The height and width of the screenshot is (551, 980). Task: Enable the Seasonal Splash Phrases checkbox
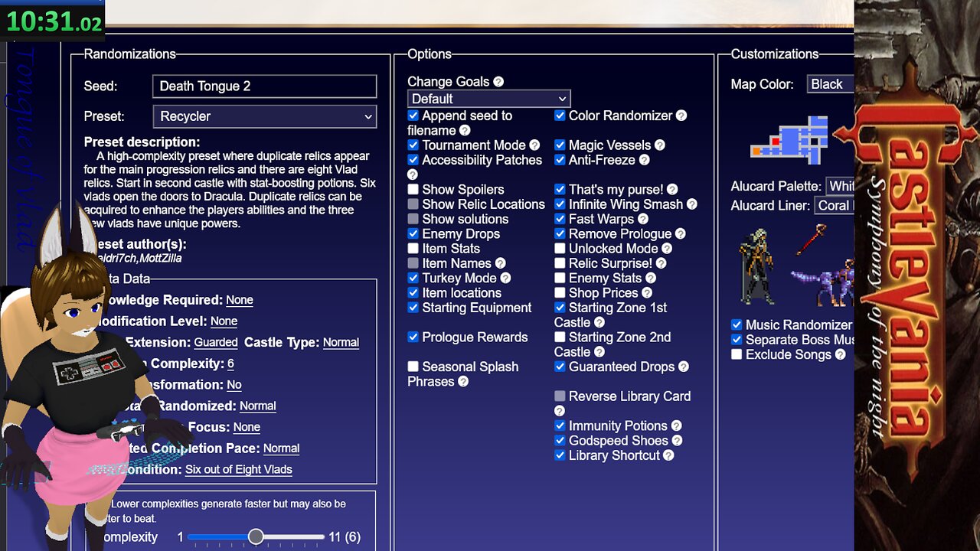click(x=413, y=367)
